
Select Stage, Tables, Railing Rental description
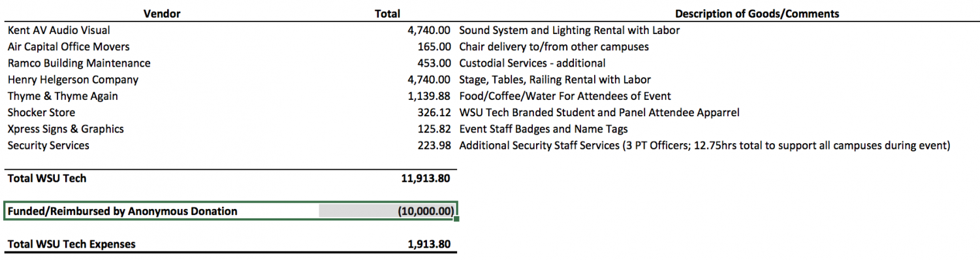click(555, 80)
